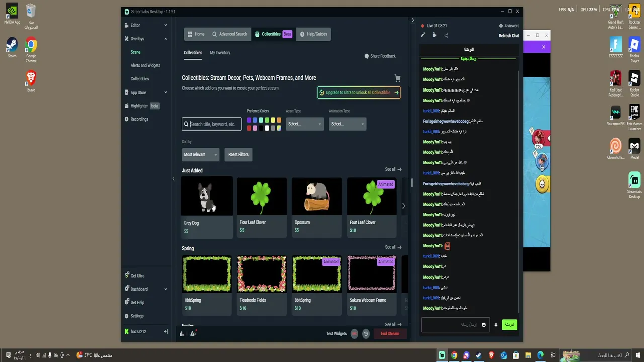Screen dimensions: 644x362
Task: Open the Animation Type dropdown
Action: [348, 124]
